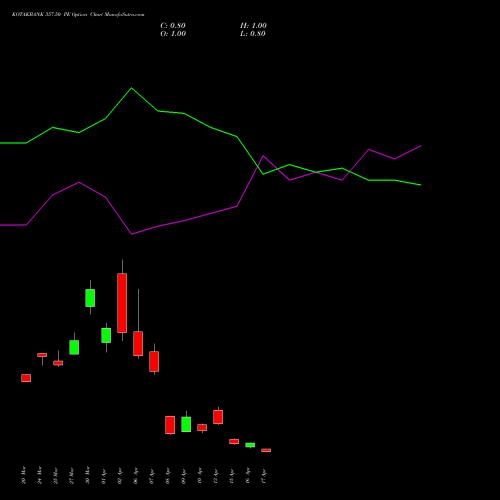The width and height of the screenshot is (500, 500).
Task: Click the peak of the green indicator line
Action: [x=131, y=88]
